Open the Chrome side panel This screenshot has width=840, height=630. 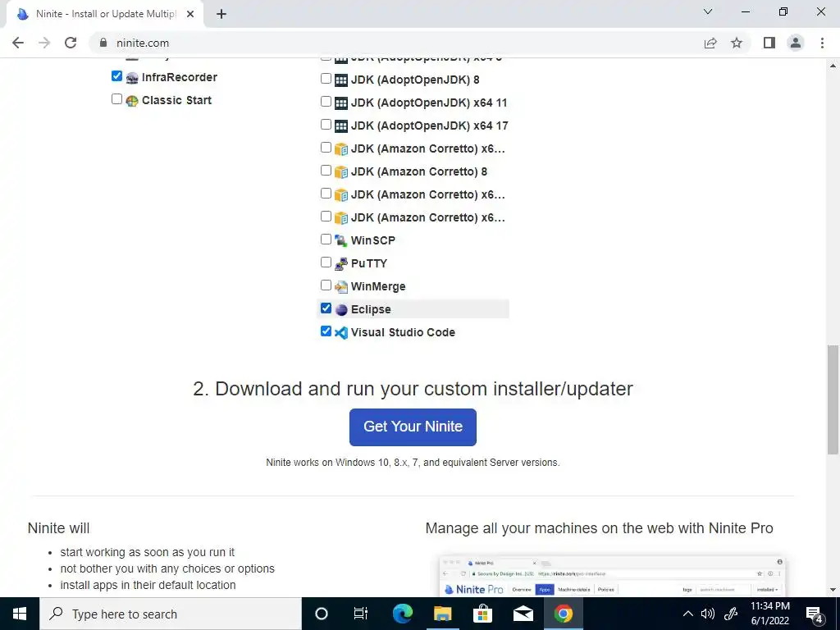point(769,43)
